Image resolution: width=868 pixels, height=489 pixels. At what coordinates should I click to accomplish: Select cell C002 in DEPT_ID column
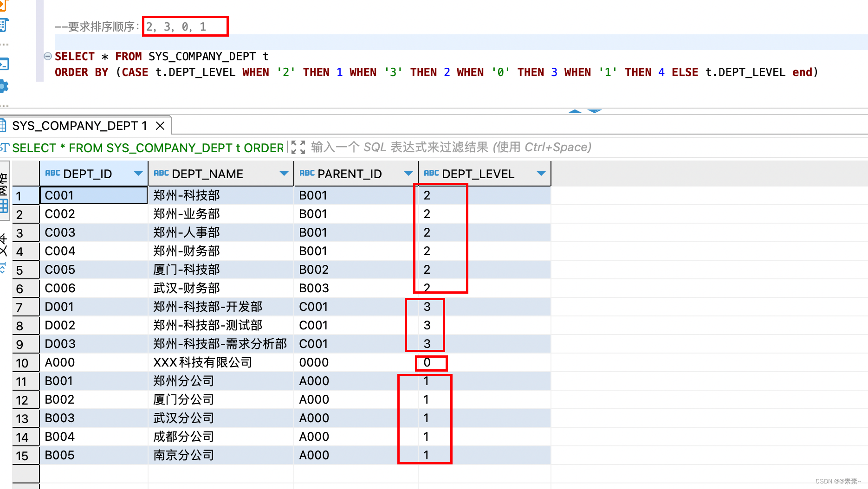[x=94, y=214]
